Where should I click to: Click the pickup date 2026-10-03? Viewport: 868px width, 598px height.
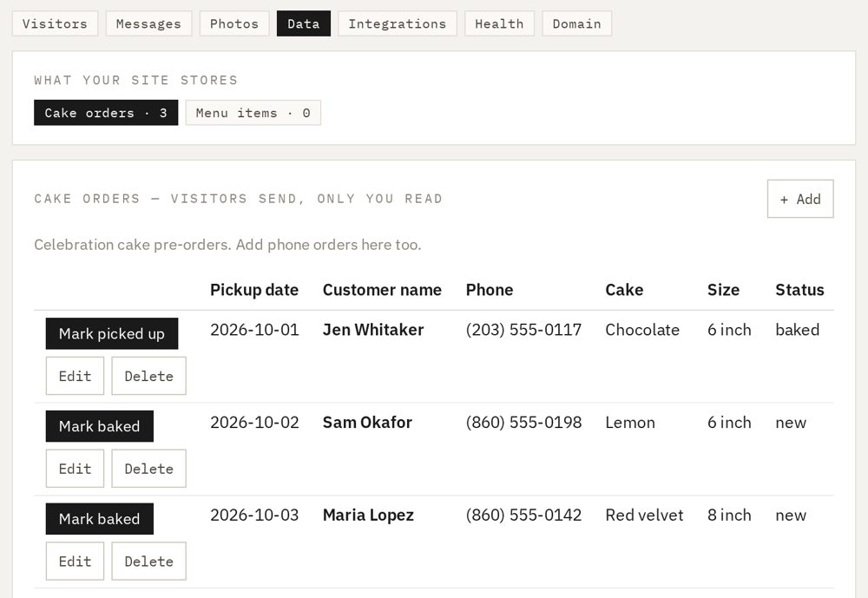[x=254, y=515]
